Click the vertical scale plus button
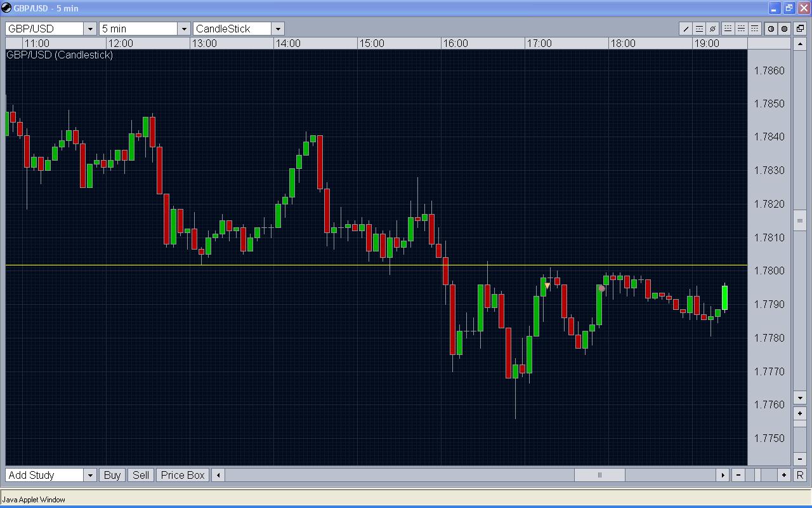 point(800,413)
